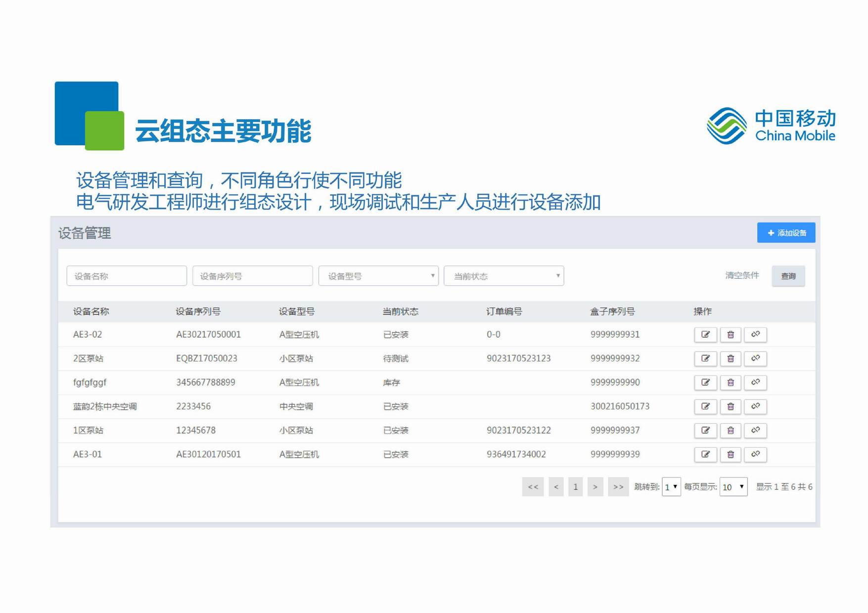868x613 pixels.
Task: Delete the AE3-02 device
Action: click(x=730, y=335)
